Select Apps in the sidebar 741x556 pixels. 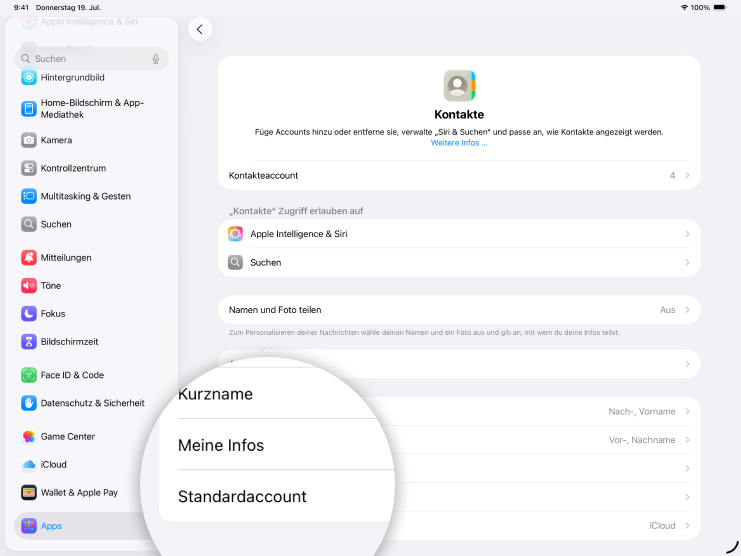[50, 526]
